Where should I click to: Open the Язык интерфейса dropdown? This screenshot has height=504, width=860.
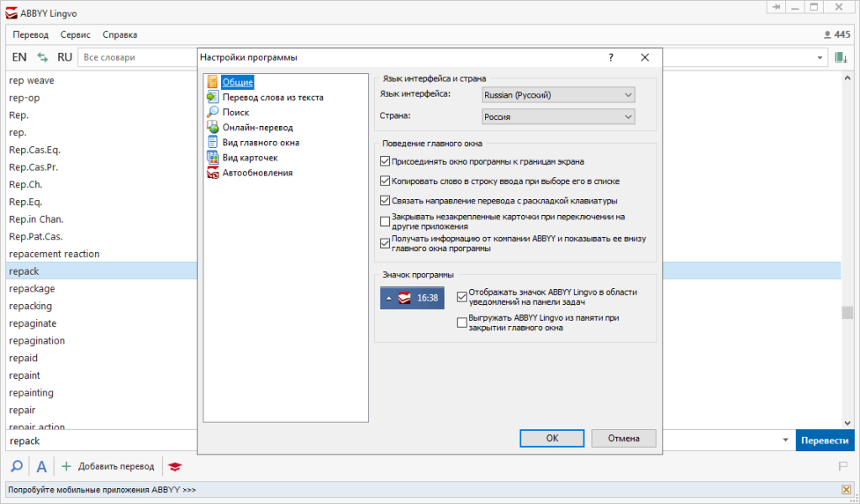click(x=558, y=95)
